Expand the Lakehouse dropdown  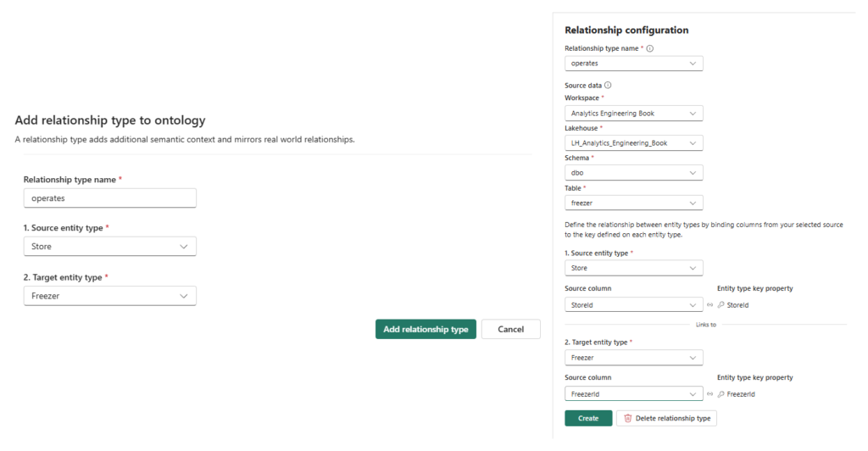(633, 143)
